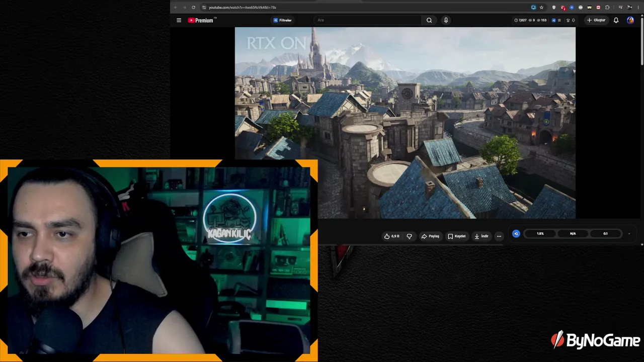Screen dimensions: 644x362
Task: Download the video with İndir
Action: [481, 236]
